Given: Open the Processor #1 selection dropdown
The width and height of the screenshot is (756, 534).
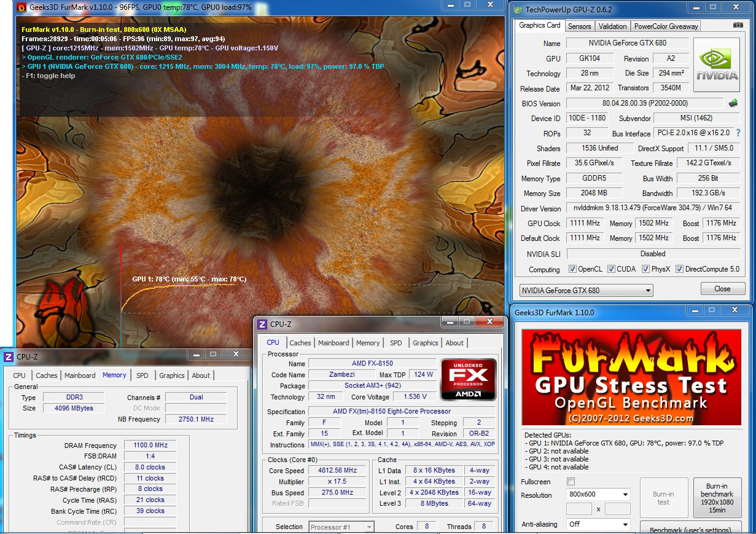Looking at the screenshot, I should [x=341, y=527].
